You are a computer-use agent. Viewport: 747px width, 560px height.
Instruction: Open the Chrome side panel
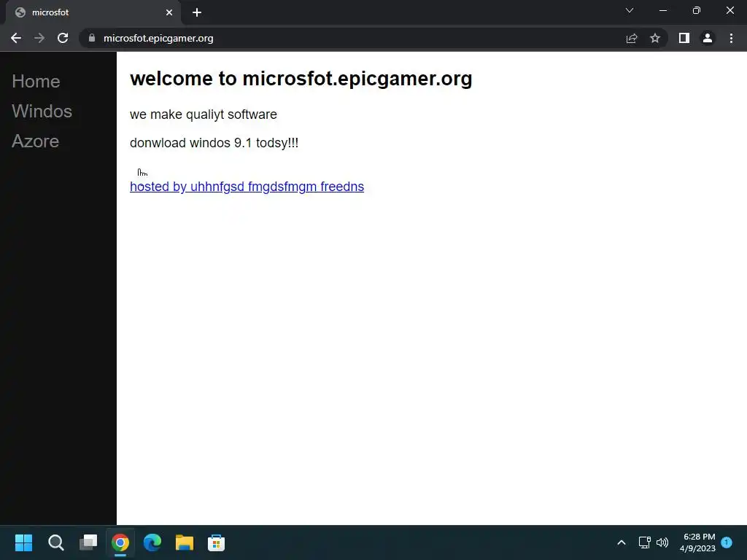click(684, 38)
